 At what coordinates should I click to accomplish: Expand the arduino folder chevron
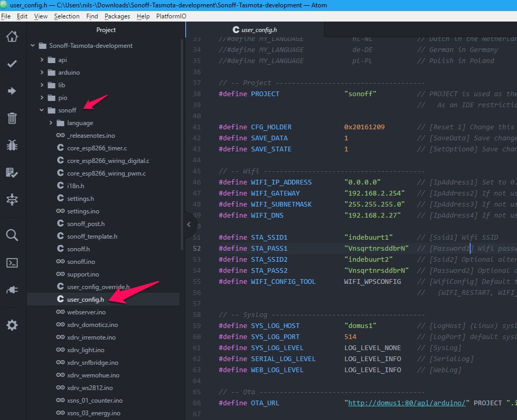tap(42, 72)
